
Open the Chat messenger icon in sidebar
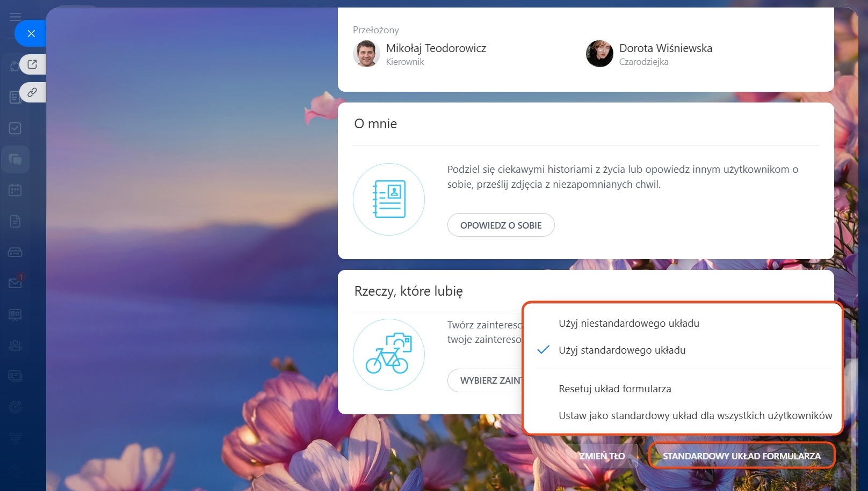pyautogui.click(x=15, y=159)
